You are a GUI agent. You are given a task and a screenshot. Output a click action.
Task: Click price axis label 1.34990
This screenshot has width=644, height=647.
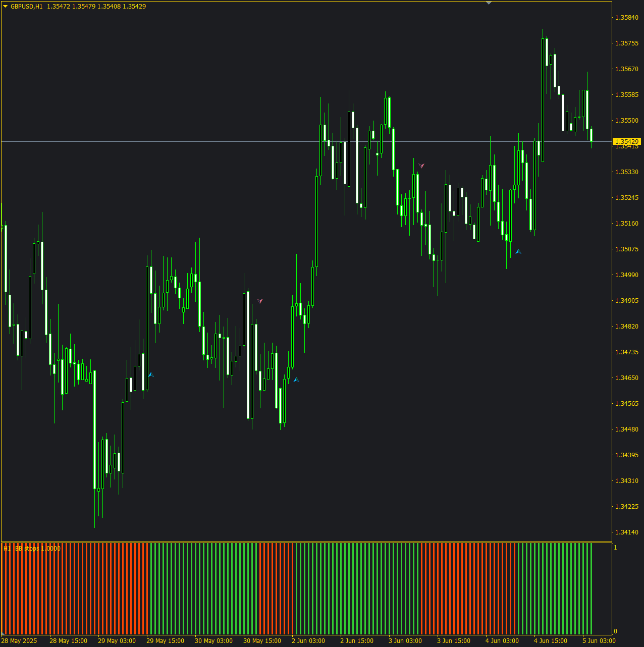(626, 275)
